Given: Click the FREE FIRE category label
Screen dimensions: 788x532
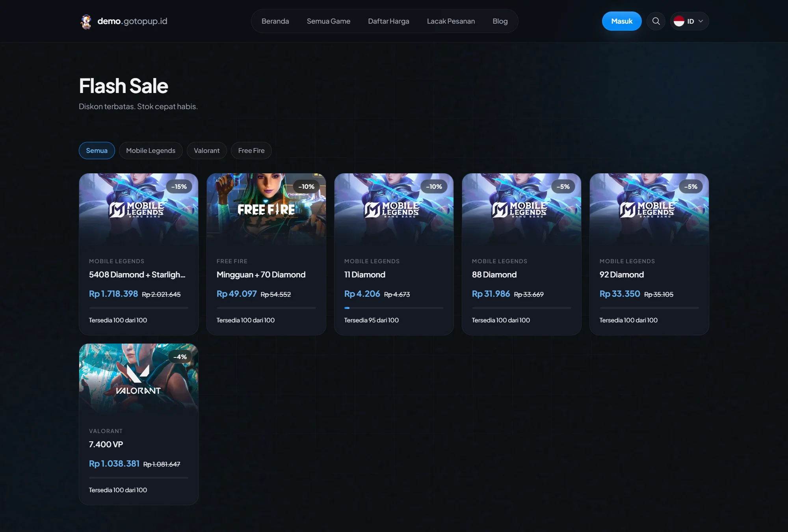Looking at the screenshot, I should tap(232, 261).
